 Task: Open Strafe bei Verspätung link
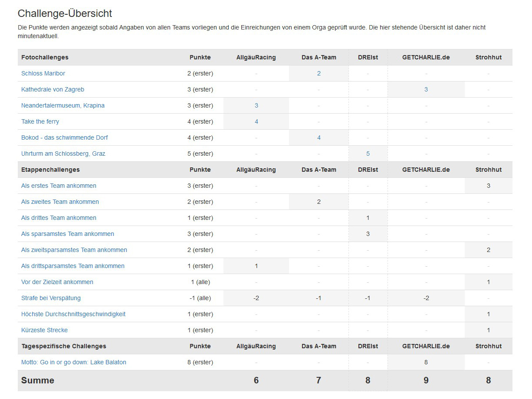click(x=51, y=298)
